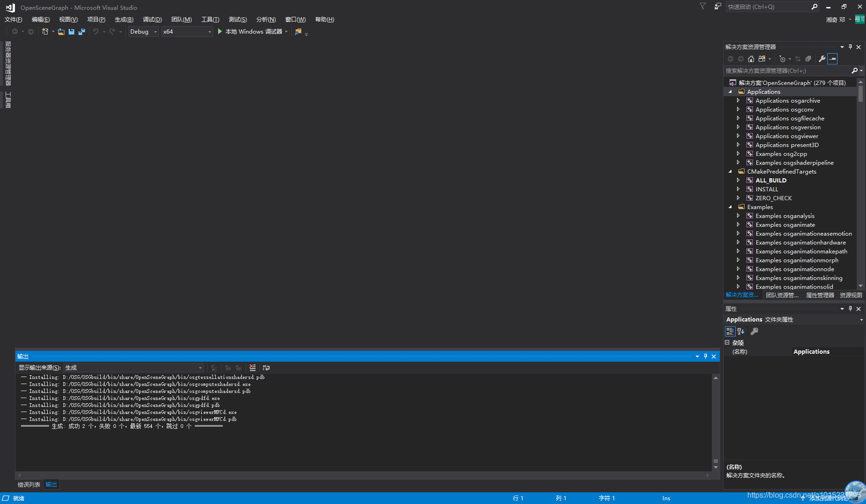Pin the Properties panel with pushpin

point(850,309)
